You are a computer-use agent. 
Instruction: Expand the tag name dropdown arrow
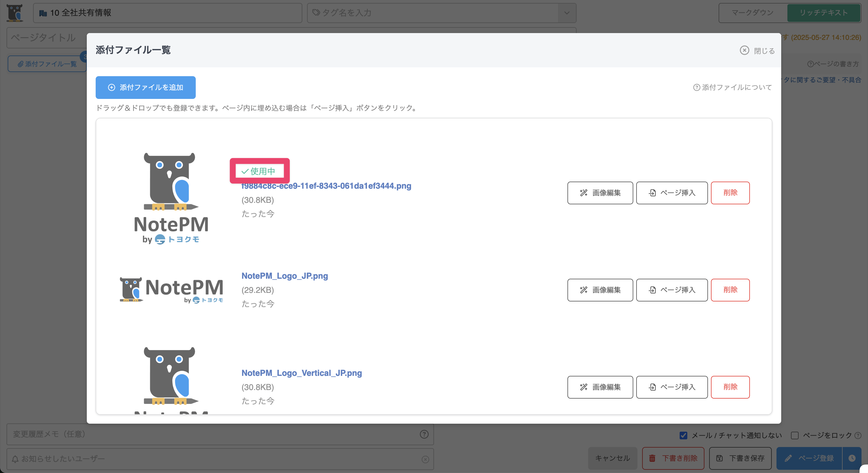point(567,13)
